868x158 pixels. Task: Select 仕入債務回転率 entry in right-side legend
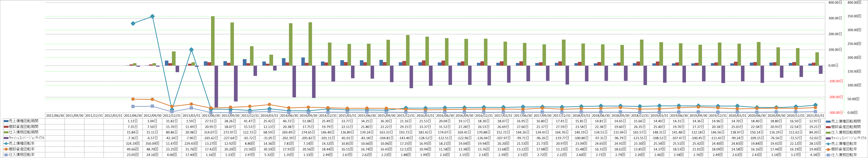pos(841,155)
